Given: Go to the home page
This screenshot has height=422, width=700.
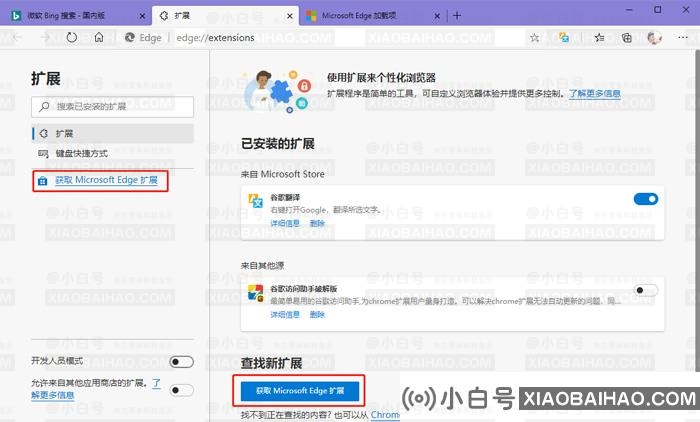Looking at the screenshot, I should tap(99, 38).
